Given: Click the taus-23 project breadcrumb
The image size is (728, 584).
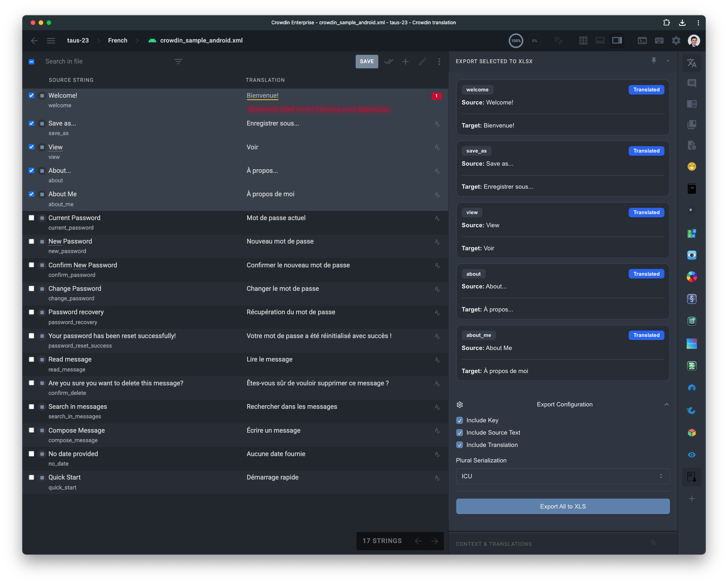Looking at the screenshot, I should (78, 41).
